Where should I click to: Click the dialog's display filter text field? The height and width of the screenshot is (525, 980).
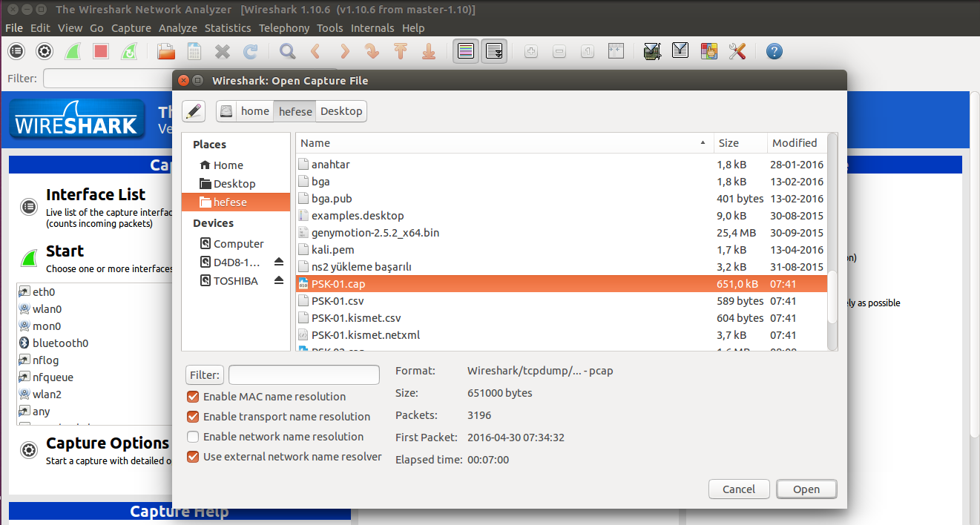304,374
